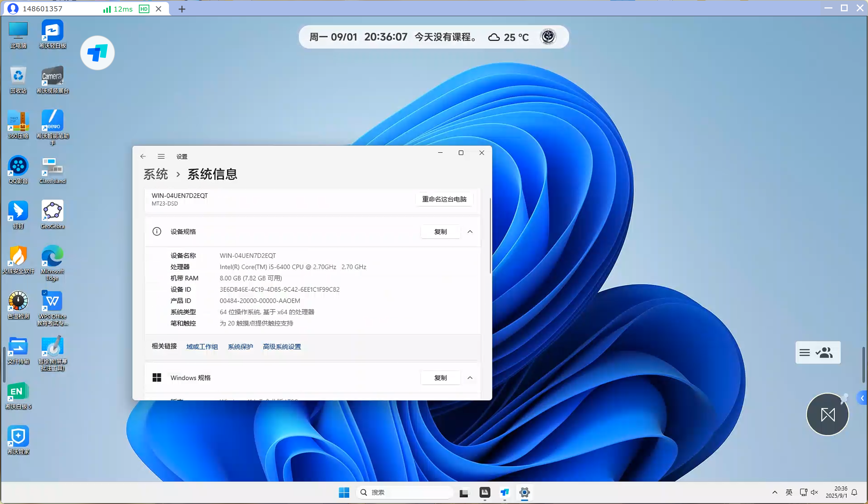This screenshot has width=868, height=504.
Task: Open Task View from the taskbar
Action: [464, 493]
